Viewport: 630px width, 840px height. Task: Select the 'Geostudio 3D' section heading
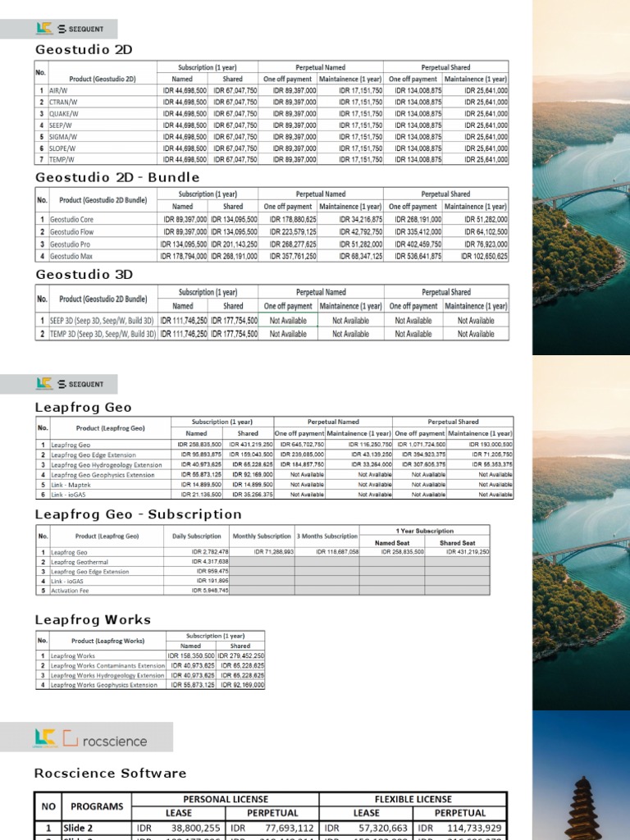pos(84,274)
